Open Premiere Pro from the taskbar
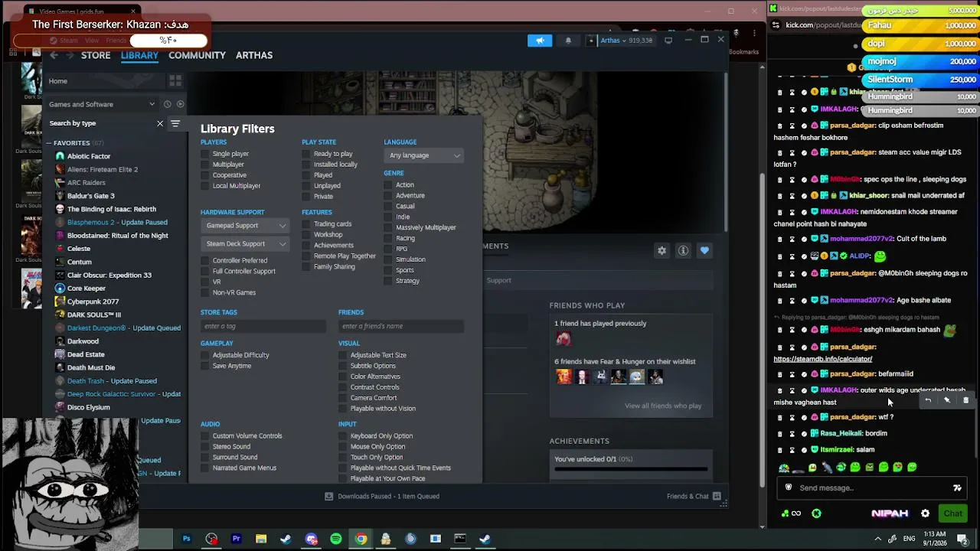The height and width of the screenshot is (551, 980). click(236, 539)
